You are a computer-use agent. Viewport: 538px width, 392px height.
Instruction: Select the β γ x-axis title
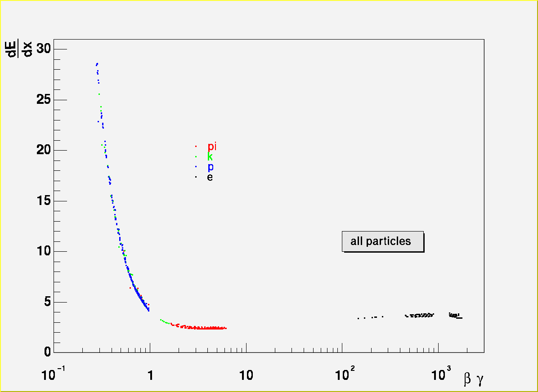point(473,380)
